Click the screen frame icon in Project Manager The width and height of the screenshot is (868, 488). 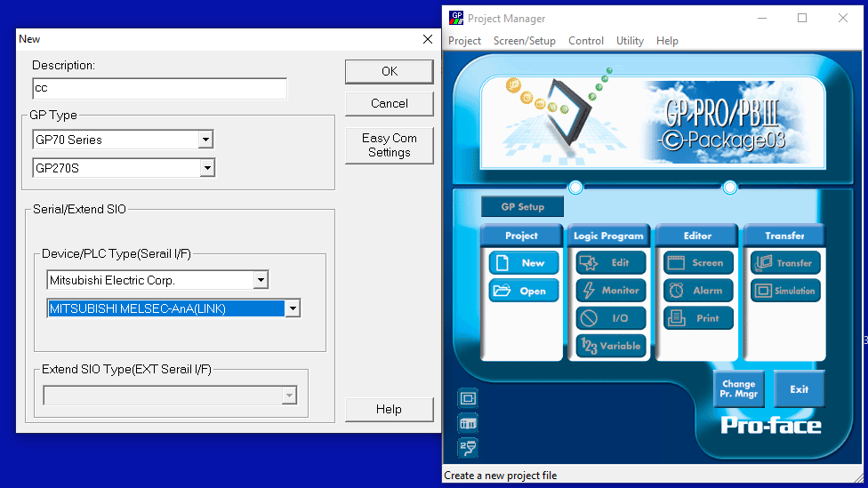click(468, 398)
